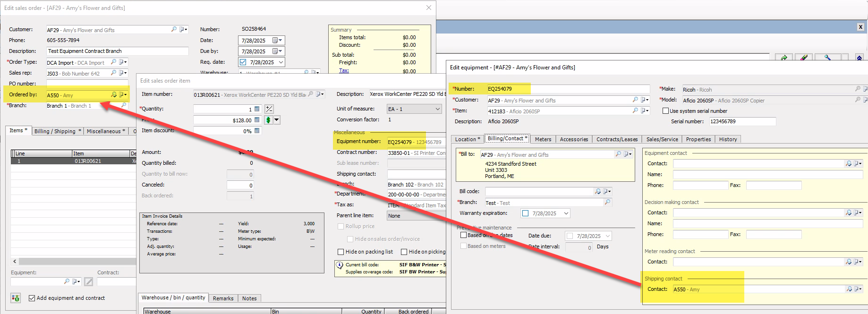Screen dimensions: 868x314
Task: Search for a sales rep
Action: point(113,73)
